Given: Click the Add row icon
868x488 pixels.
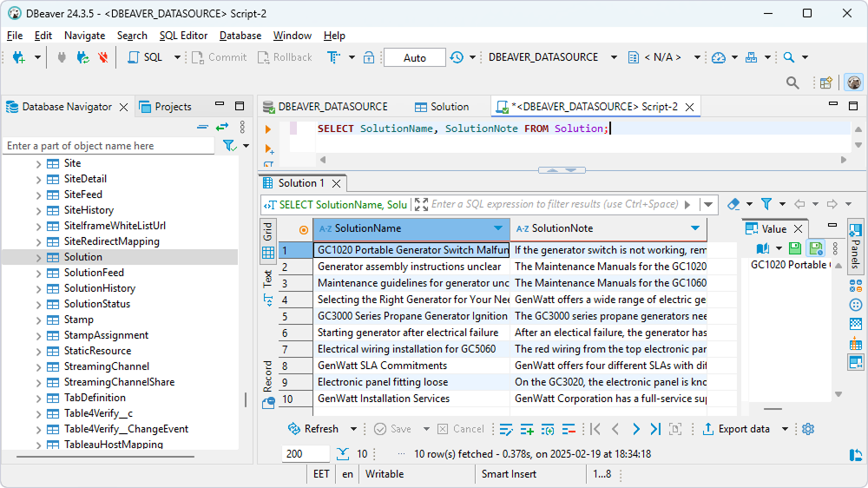Looking at the screenshot, I should coord(527,429).
